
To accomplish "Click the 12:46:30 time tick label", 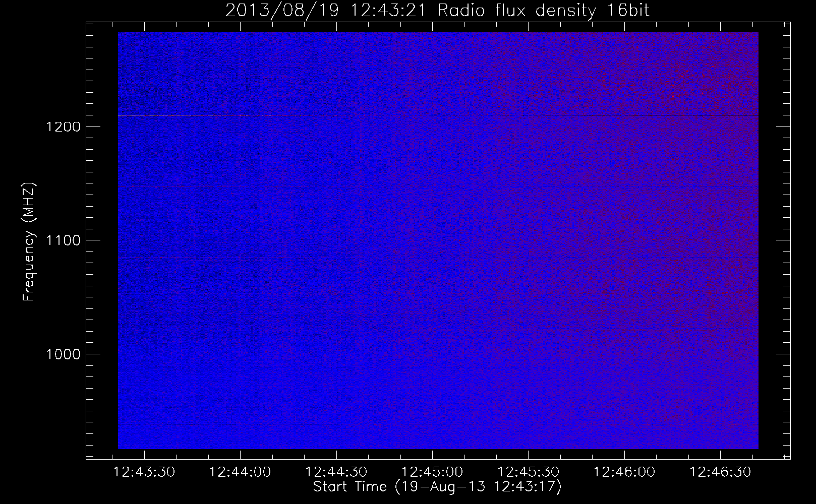I will click(x=721, y=472).
